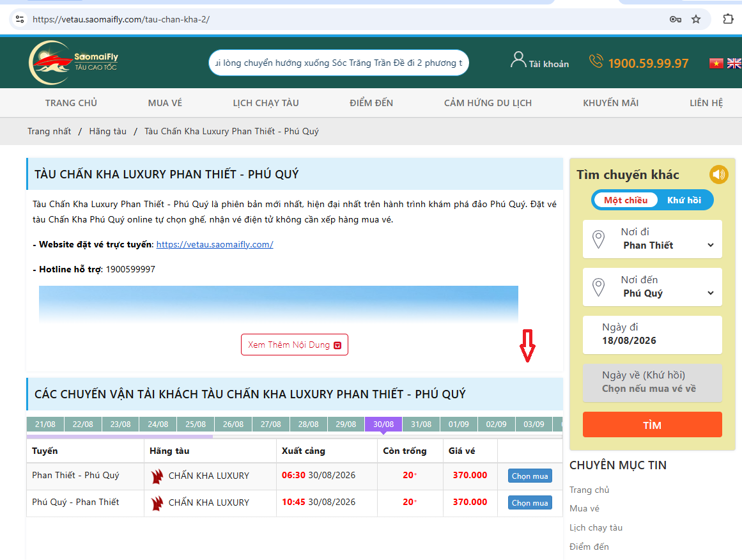Switch language with Vietnam flag
Image resolution: width=742 pixels, height=560 pixels.
tap(716, 63)
